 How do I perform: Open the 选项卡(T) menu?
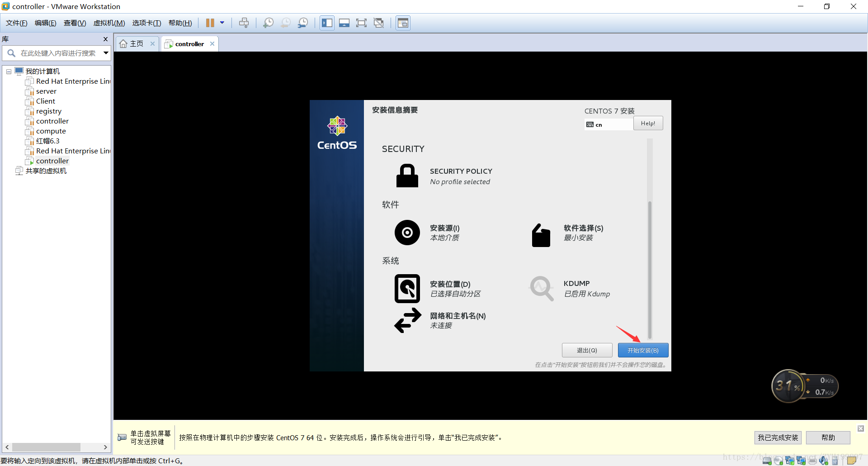tap(146, 23)
